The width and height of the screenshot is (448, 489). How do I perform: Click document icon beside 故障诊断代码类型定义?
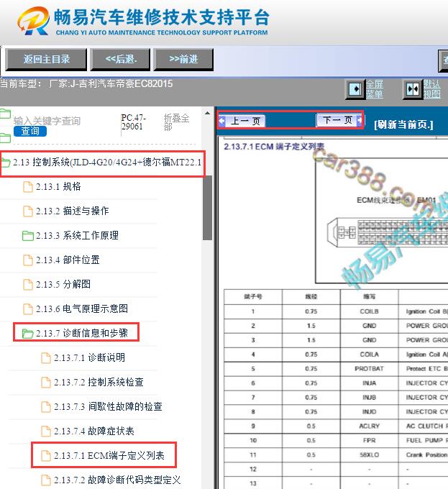tap(46, 480)
